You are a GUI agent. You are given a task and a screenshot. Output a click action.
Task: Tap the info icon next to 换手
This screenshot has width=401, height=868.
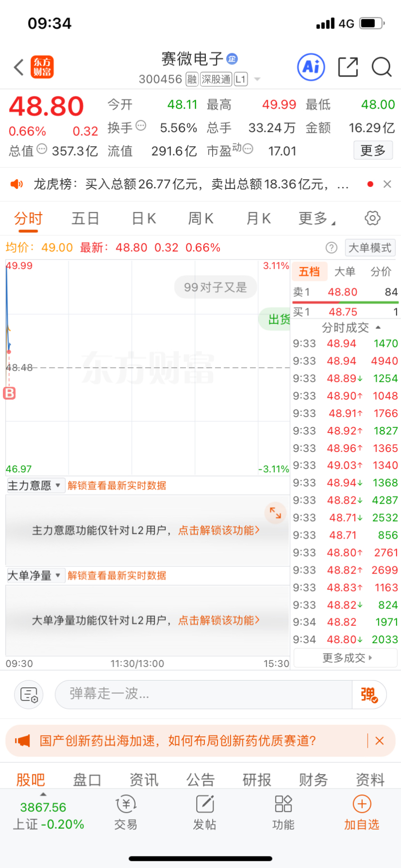tap(141, 125)
